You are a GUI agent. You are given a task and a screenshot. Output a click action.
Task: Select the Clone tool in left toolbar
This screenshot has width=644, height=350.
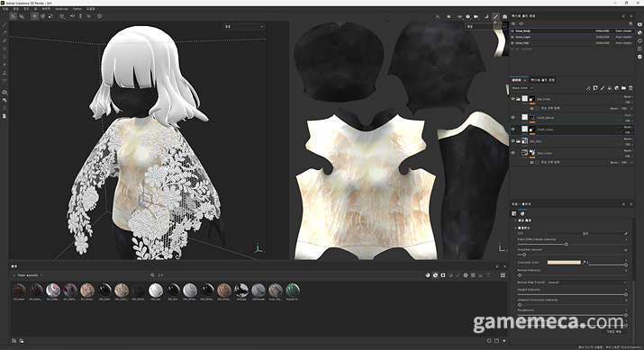[5, 73]
